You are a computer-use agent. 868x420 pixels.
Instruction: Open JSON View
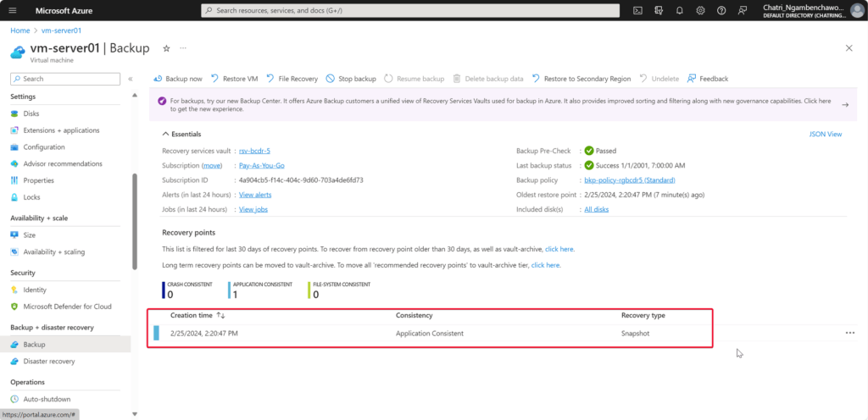826,135
